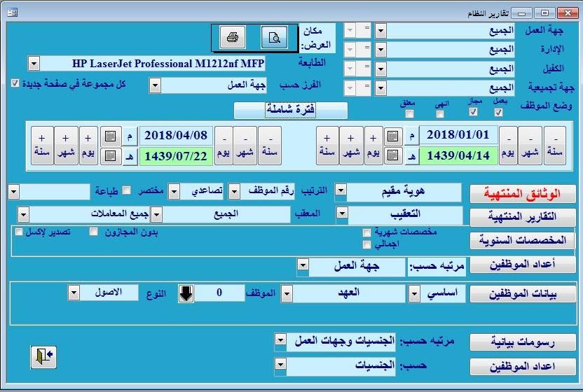Image resolution: width=583 pixels, height=392 pixels.
Task: Subtract a month from end date 2018/04/08
Action: (245, 146)
